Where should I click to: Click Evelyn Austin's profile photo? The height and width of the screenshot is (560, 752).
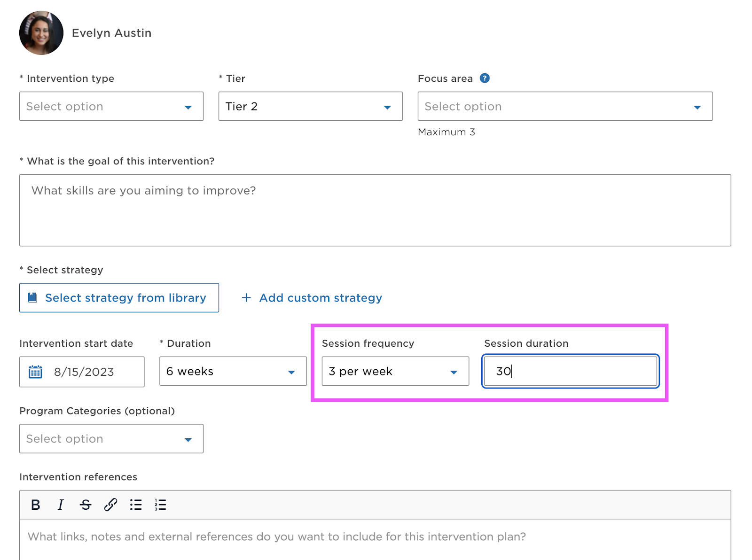(x=41, y=33)
